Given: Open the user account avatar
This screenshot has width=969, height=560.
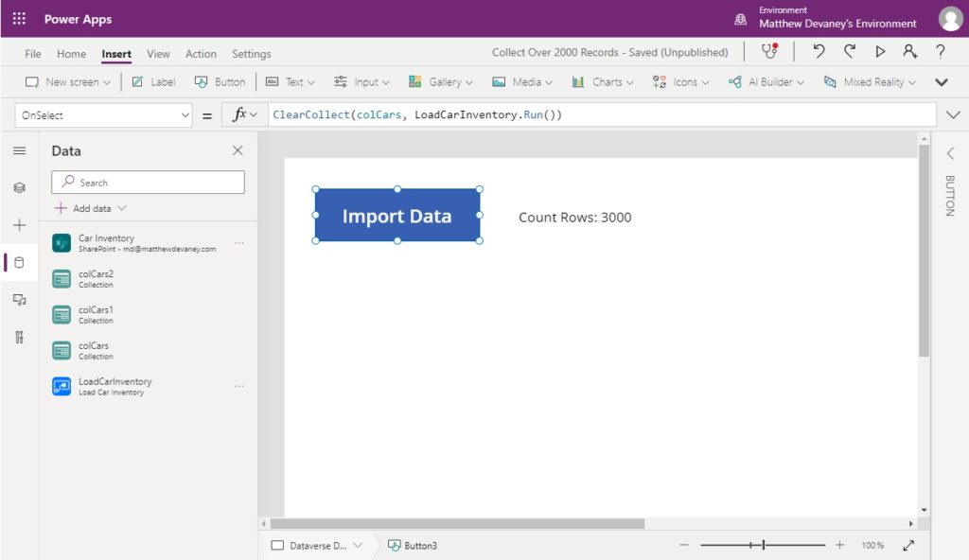Looking at the screenshot, I should (x=950, y=19).
